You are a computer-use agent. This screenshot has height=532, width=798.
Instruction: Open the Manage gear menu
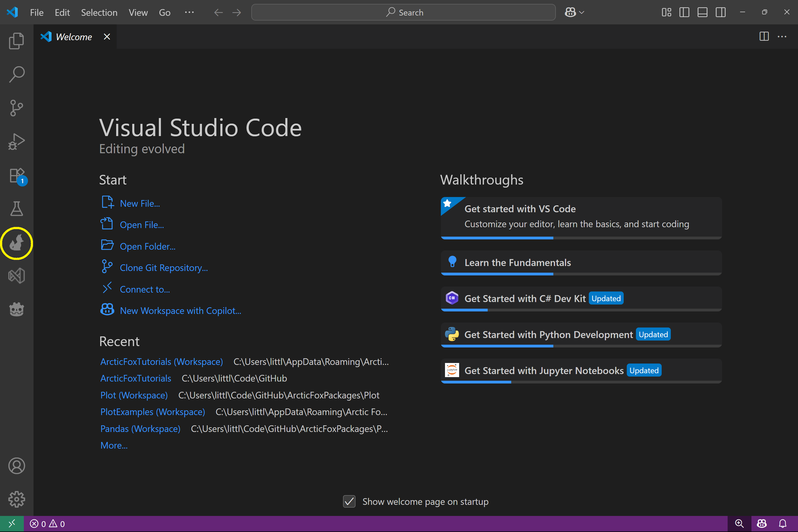coord(17,499)
